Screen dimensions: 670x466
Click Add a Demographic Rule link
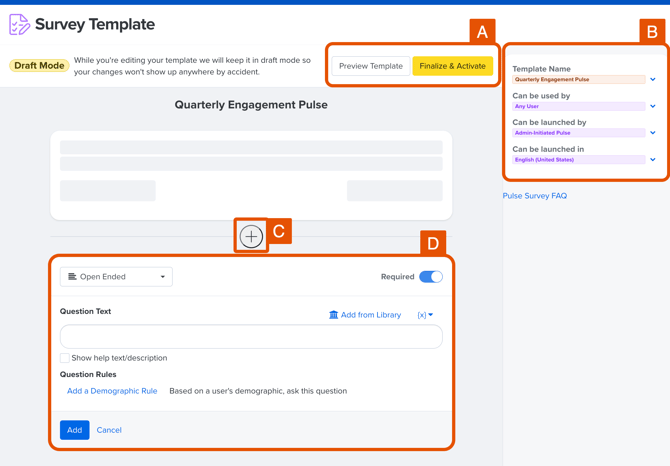point(112,391)
